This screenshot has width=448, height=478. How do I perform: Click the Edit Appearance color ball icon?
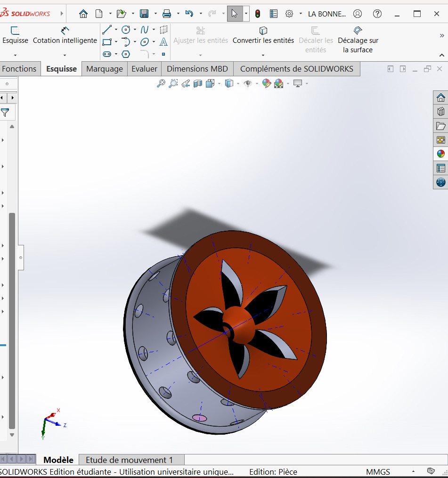(267, 83)
